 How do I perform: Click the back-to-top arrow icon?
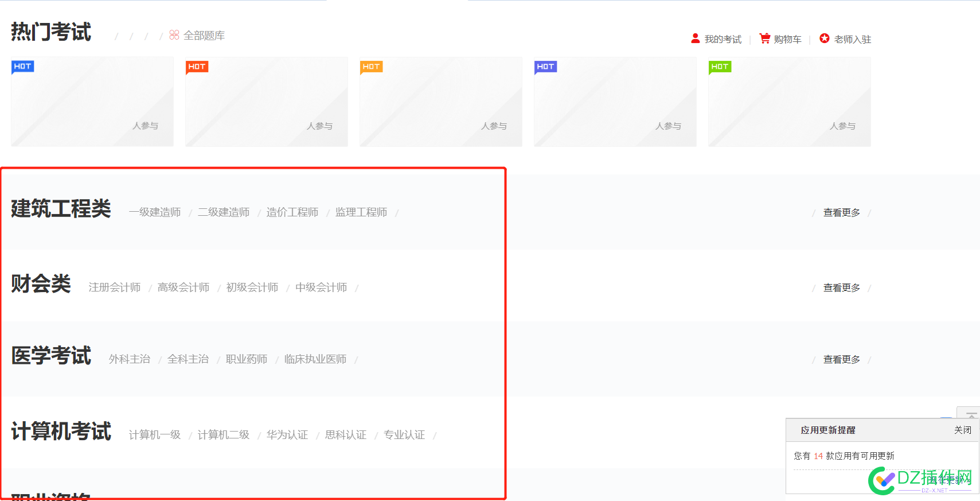pyautogui.click(x=971, y=415)
